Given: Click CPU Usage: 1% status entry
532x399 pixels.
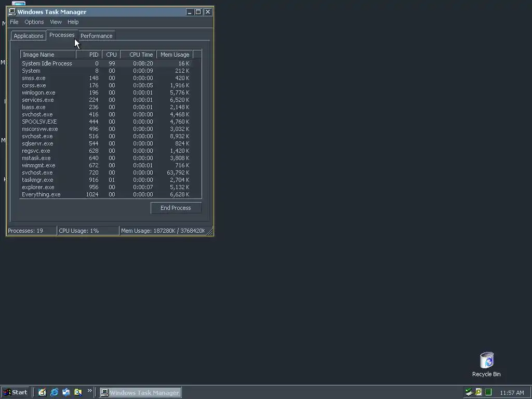Looking at the screenshot, I should tap(88, 231).
